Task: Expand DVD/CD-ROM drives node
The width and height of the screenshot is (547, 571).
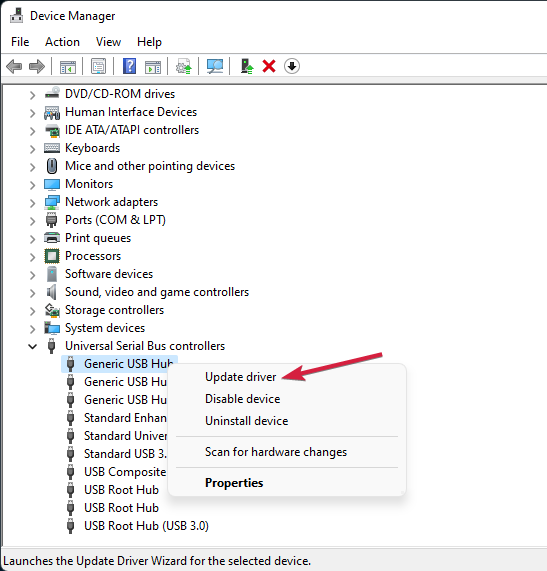Action: 32,95
